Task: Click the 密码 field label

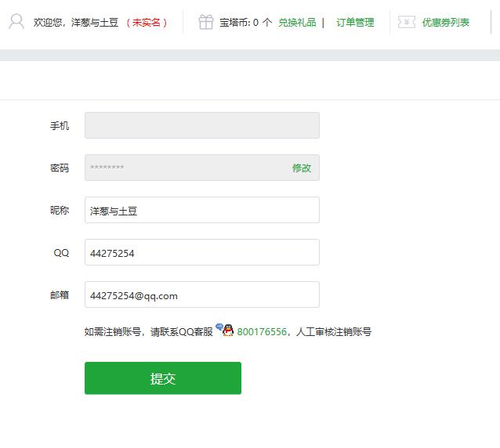Action: click(x=60, y=168)
